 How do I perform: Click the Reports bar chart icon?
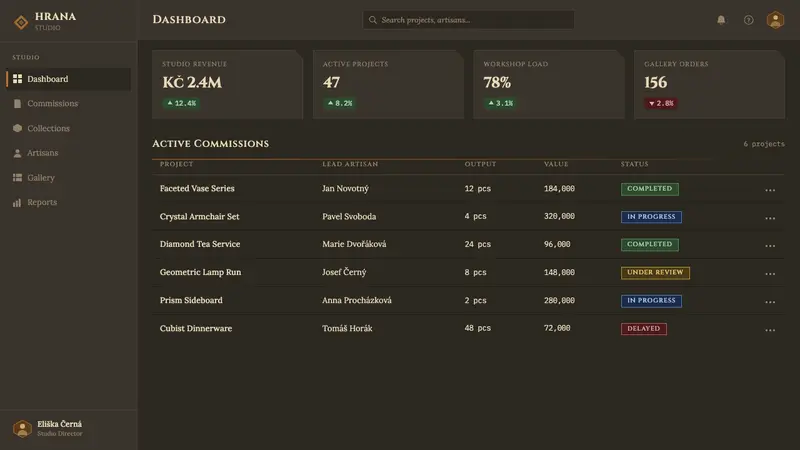17,203
